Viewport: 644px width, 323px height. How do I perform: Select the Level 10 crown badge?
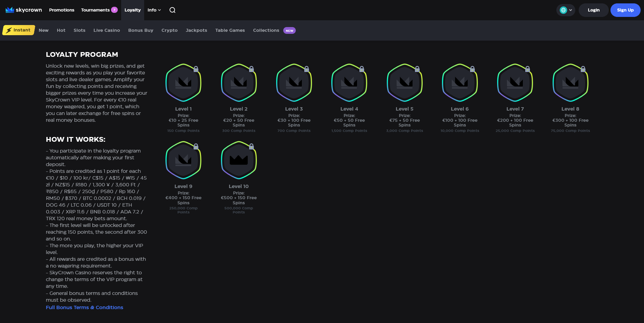point(239,160)
